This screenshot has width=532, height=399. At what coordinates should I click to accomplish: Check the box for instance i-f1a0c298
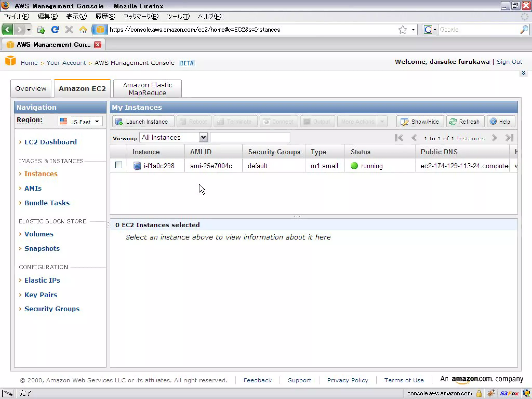coord(119,165)
